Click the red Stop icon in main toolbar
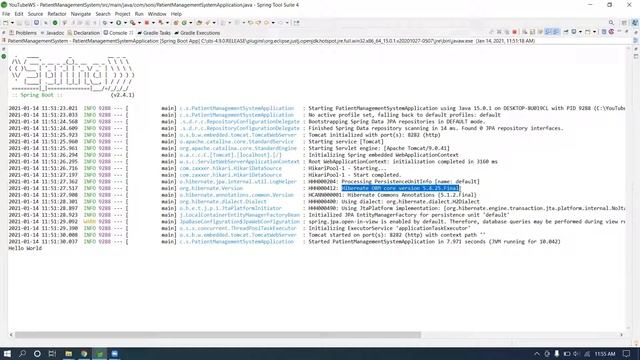This screenshot has height=360, width=640. click(x=147, y=23)
